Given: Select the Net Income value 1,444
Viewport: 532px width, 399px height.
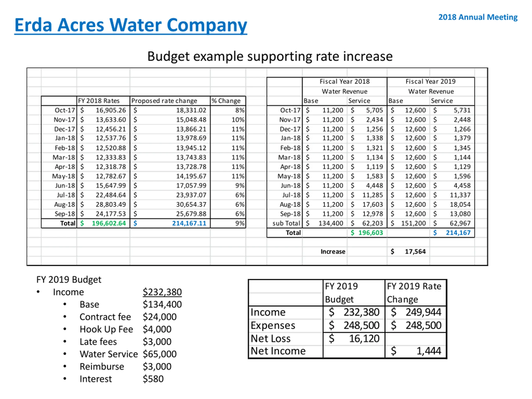Looking at the screenshot, I should [429, 351].
